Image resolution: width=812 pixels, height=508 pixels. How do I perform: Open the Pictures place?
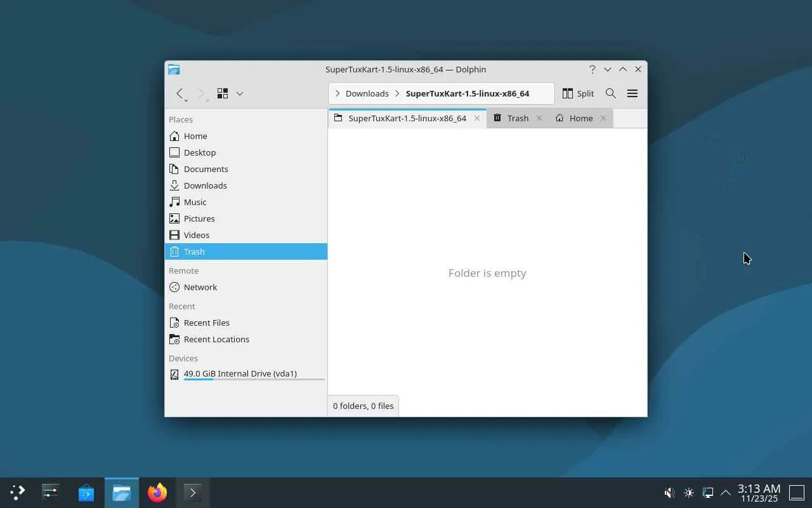(x=246, y=218)
